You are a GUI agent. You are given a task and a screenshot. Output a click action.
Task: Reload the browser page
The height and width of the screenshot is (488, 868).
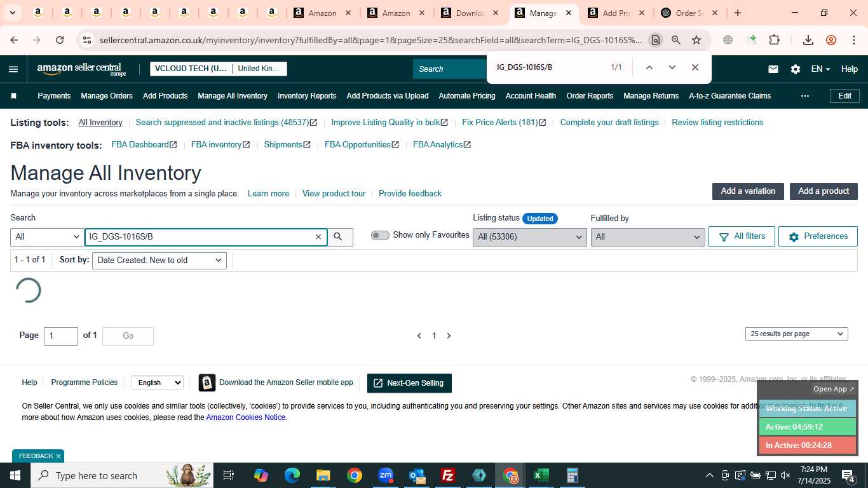click(60, 40)
